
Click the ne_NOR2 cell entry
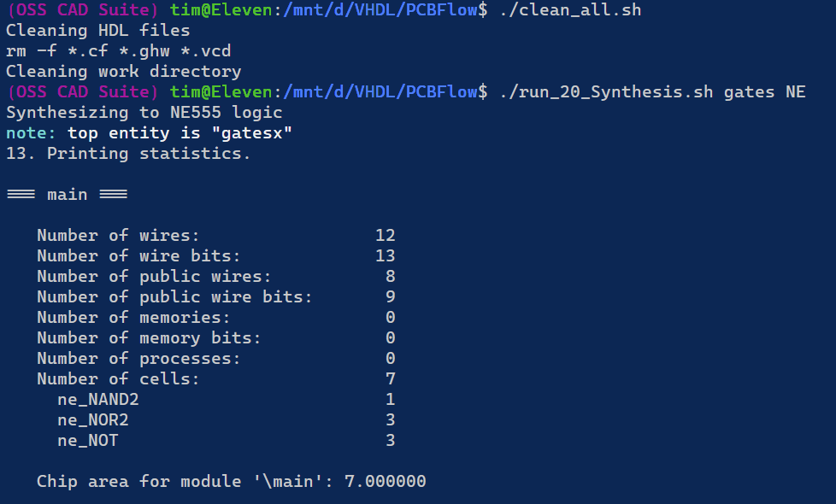pos(92,420)
